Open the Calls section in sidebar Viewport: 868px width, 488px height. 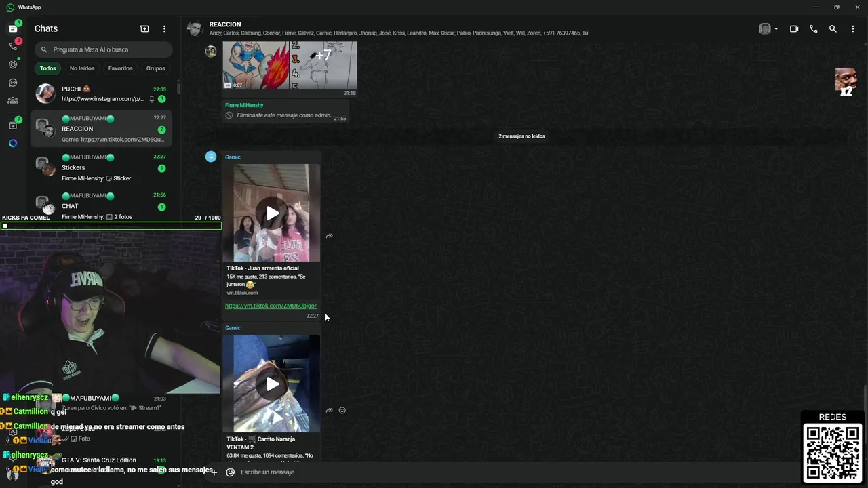coord(13,46)
